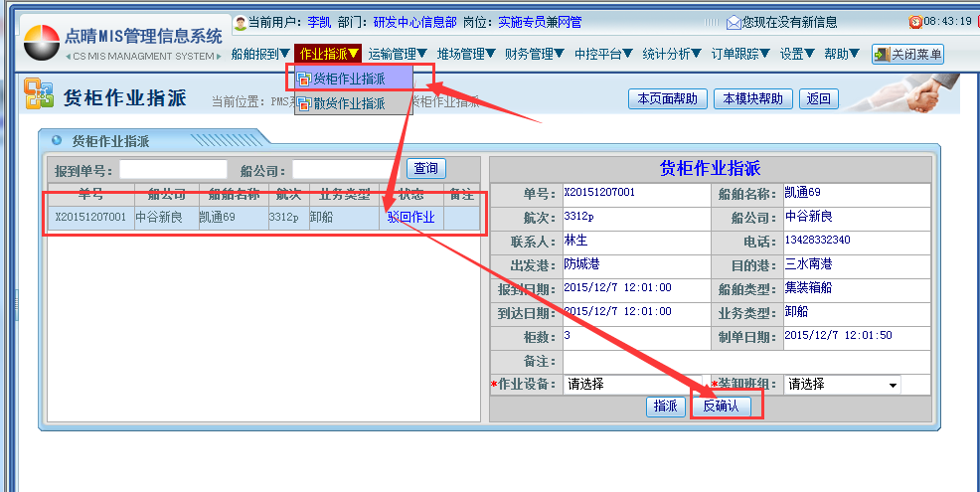Open the 船舶报到 dropdown menu

[x=260, y=54]
